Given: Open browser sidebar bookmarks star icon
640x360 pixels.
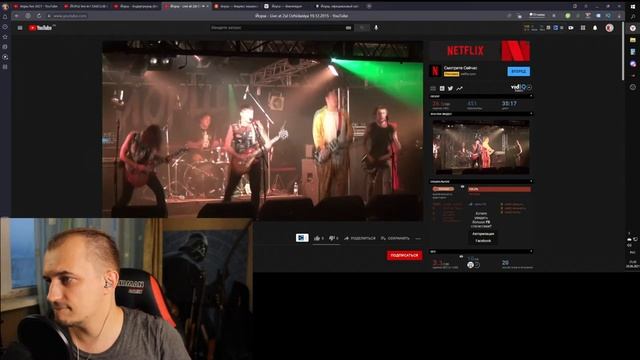Looking at the screenshot, I should click(5, 37).
